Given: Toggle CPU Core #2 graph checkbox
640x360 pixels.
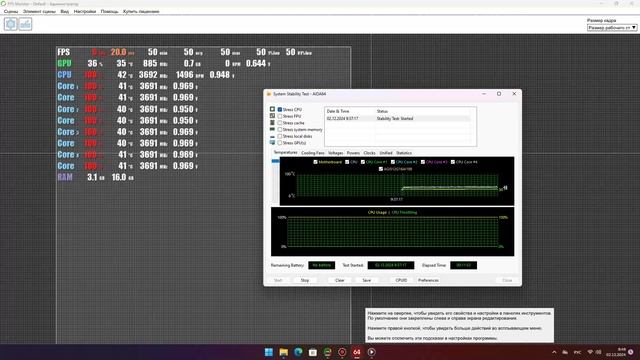Looking at the screenshot, I should (393, 162).
